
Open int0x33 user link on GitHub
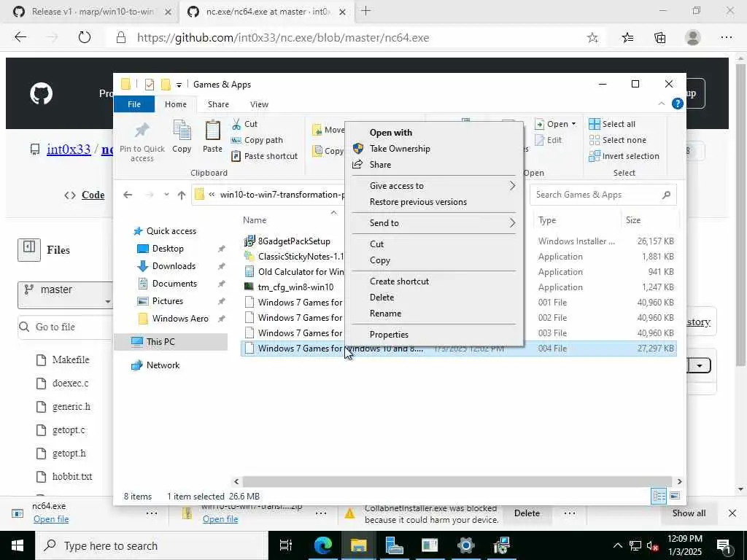point(69,149)
